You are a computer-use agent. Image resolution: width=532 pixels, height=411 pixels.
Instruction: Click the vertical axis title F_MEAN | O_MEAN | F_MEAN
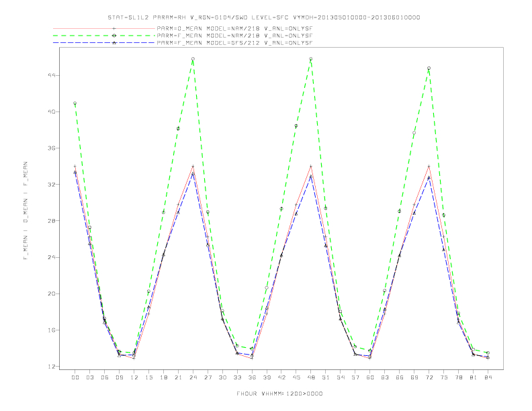point(26,211)
